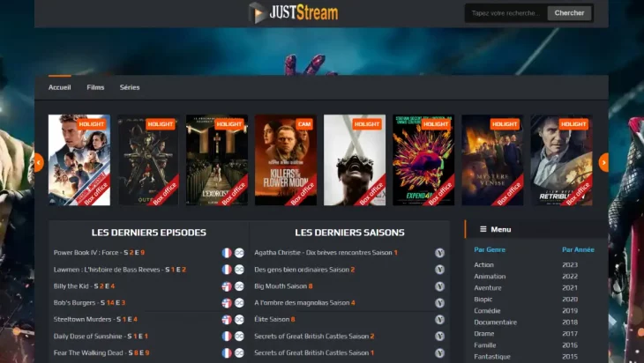Image resolution: width=644 pixels, height=363 pixels.
Task: Click the Par Année heading
Action: [579, 250]
